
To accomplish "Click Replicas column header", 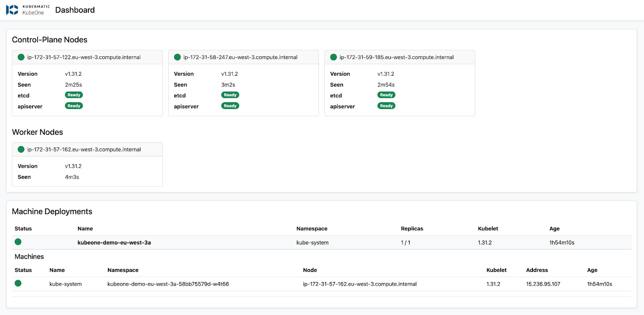I will (x=412, y=229).
